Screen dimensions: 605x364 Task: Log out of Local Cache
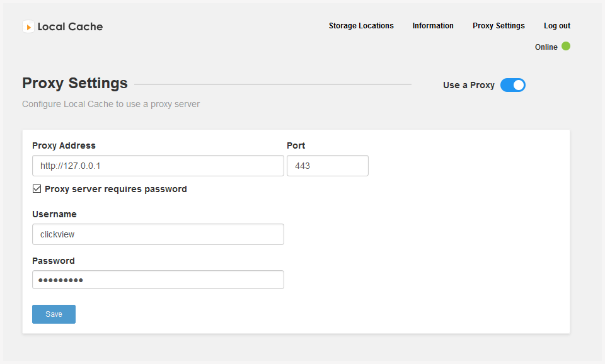pos(556,26)
